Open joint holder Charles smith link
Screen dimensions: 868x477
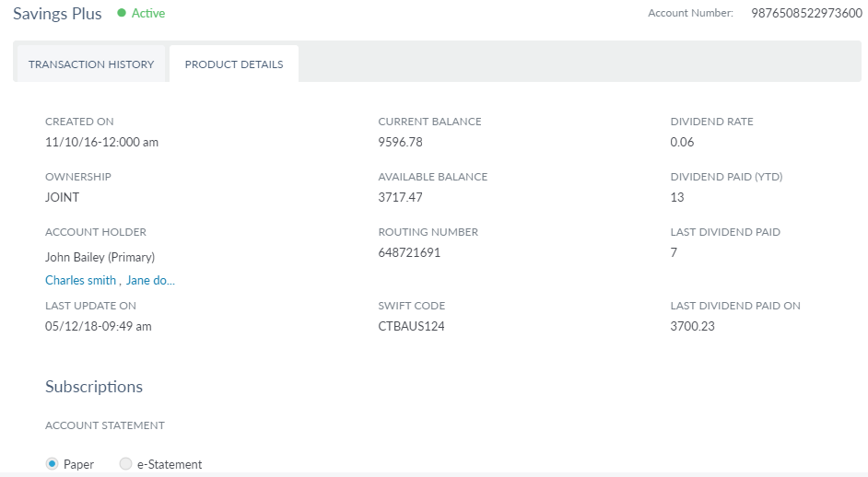tap(81, 281)
